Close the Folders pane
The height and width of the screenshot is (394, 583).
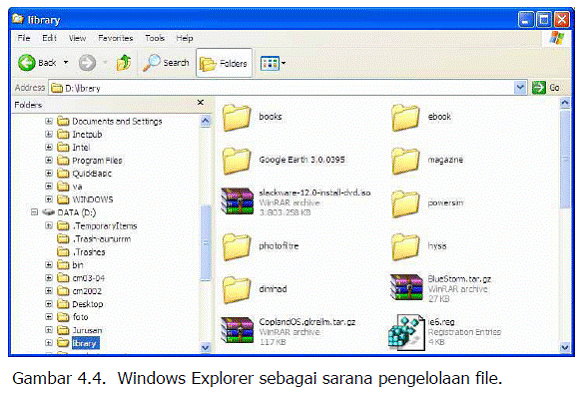point(200,102)
